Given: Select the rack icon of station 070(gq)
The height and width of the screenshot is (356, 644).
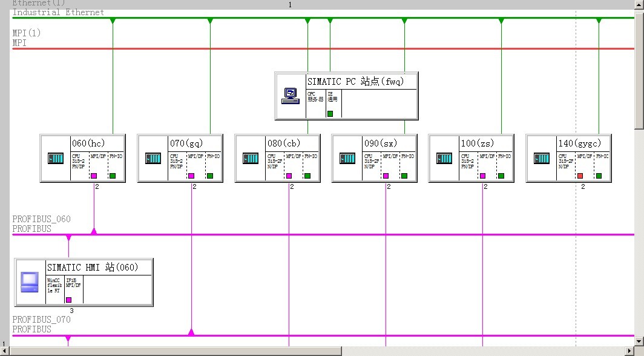Looking at the screenshot, I should click(153, 158).
